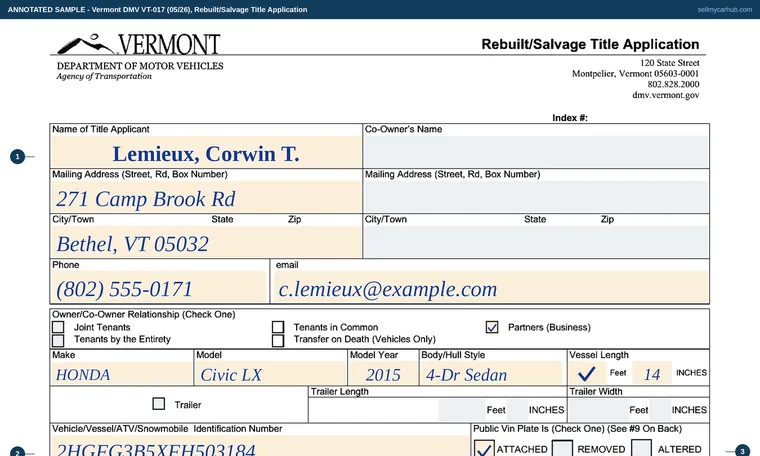This screenshot has height=456, width=760.
Task: Check the REMOVED VIN plate checkbox
Action: pyautogui.click(x=562, y=449)
